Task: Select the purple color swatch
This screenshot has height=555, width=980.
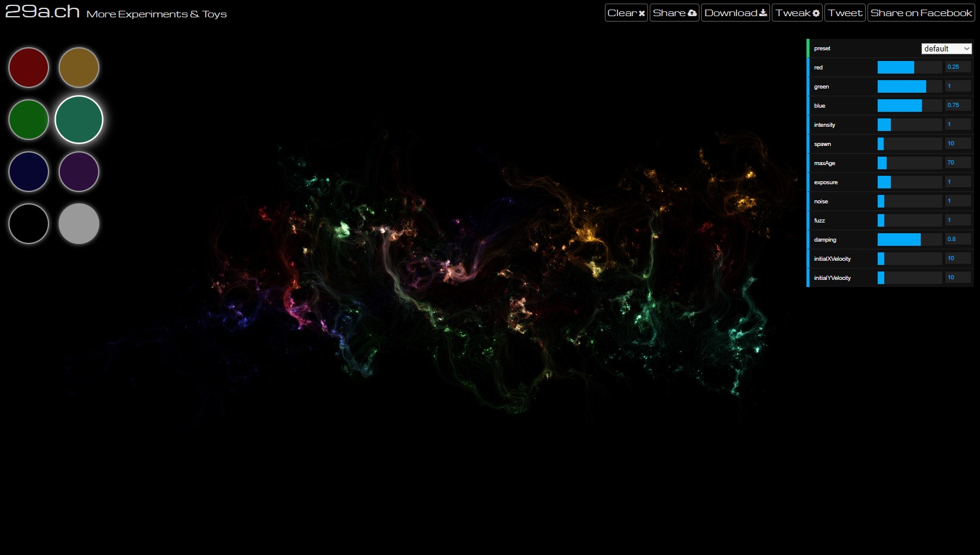Action: pos(79,172)
